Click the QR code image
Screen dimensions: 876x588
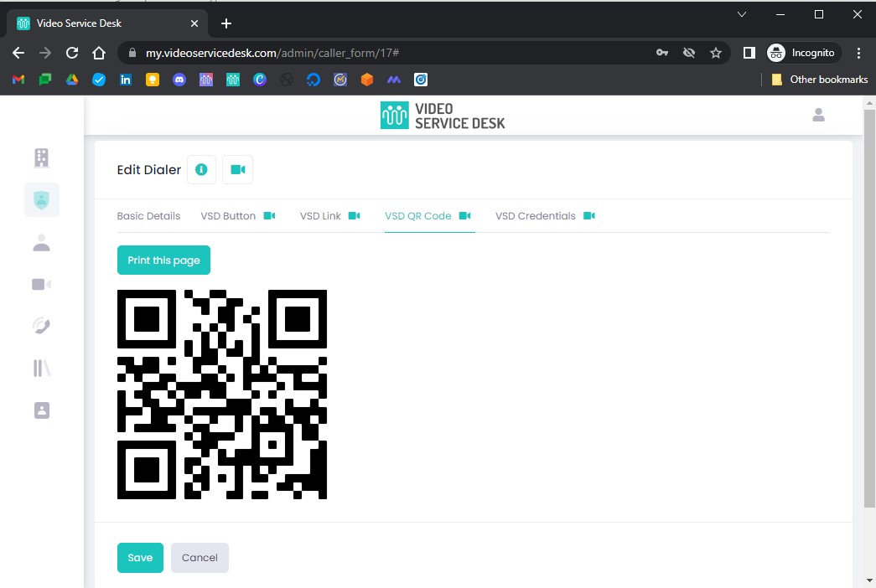click(x=222, y=395)
